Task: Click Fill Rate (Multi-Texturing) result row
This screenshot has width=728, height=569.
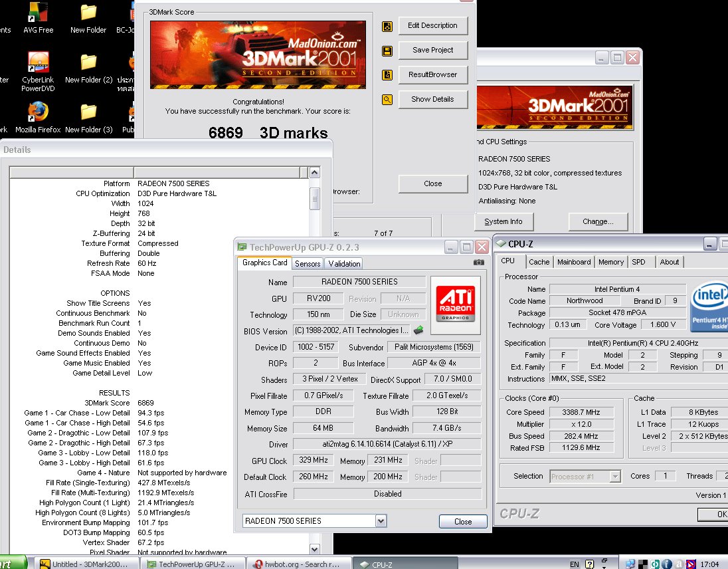Action: [159, 493]
